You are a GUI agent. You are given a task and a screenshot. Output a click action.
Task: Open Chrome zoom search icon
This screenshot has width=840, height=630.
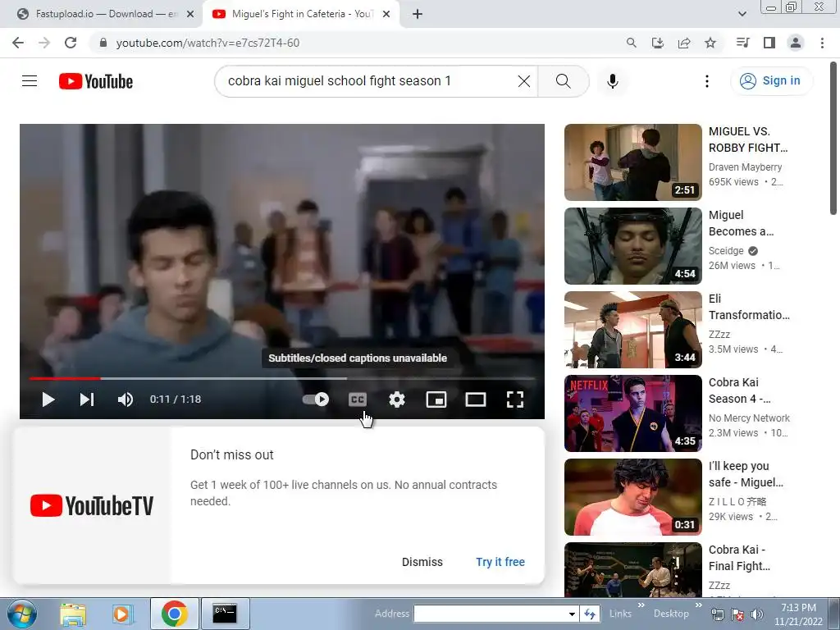point(632,43)
